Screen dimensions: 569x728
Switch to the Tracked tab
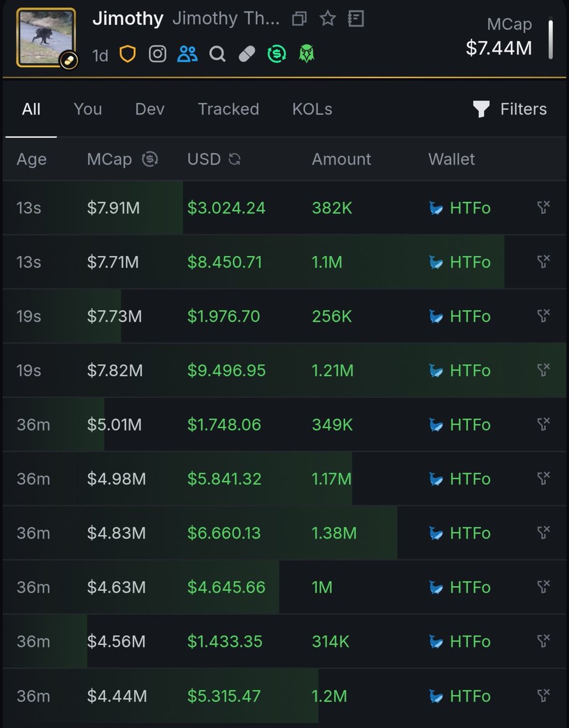[228, 109]
